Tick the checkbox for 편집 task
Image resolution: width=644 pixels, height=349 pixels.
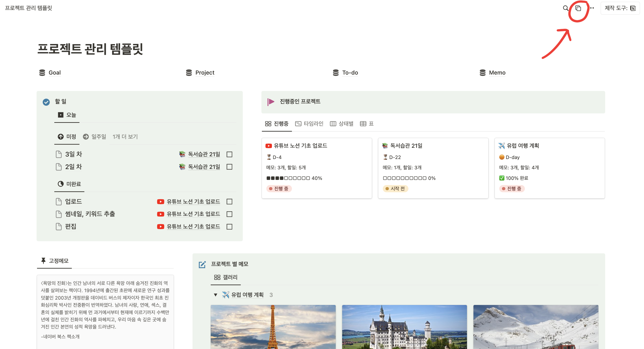[229, 227]
